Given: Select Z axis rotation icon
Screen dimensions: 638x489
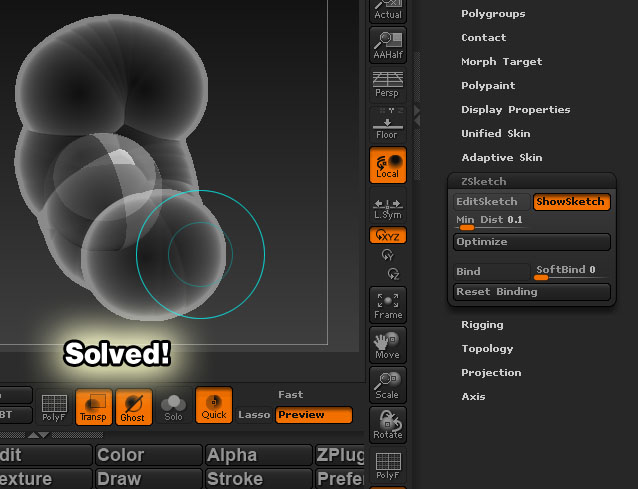Looking at the screenshot, I should click(x=393, y=274).
